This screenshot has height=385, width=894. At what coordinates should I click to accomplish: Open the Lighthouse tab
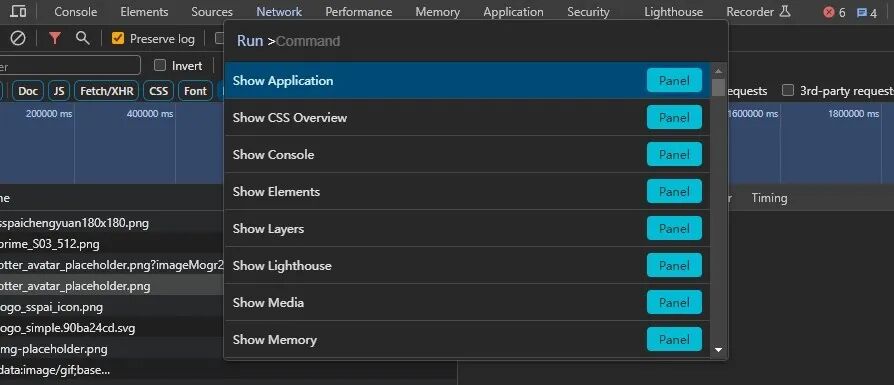click(673, 12)
